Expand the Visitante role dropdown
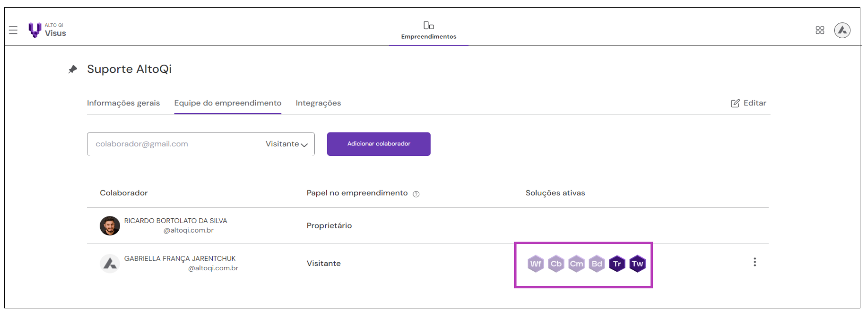Image resolution: width=868 pixels, height=316 pixels. (x=285, y=143)
